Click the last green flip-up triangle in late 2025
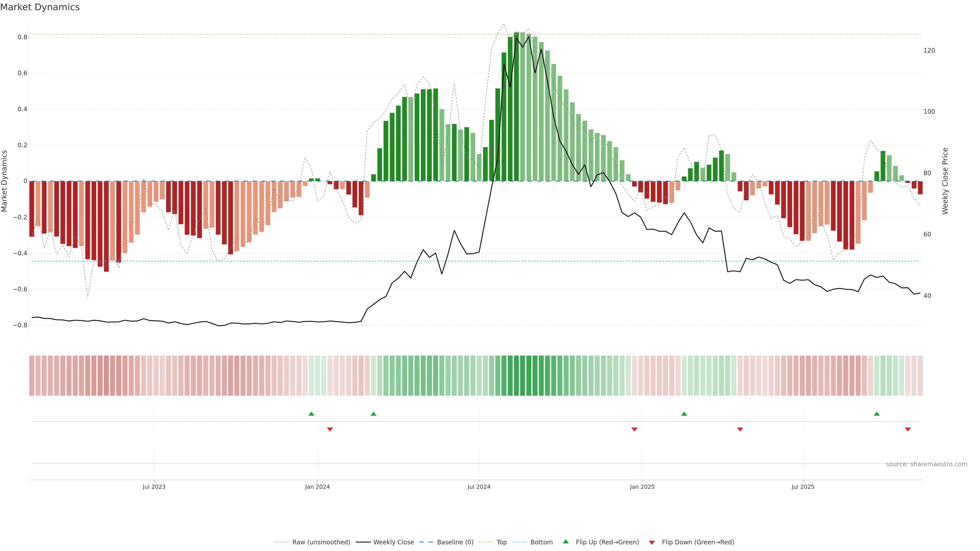Image resolution: width=980 pixels, height=551 pixels. (x=877, y=414)
